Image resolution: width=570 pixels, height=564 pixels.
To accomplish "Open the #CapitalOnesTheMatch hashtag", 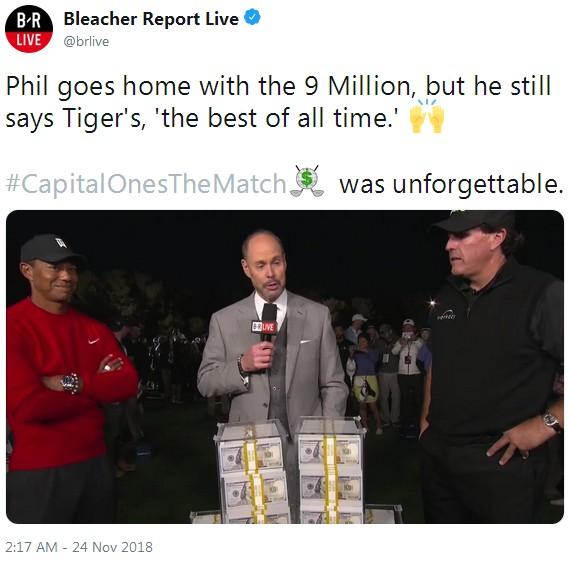I will pyautogui.click(x=146, y=183).
